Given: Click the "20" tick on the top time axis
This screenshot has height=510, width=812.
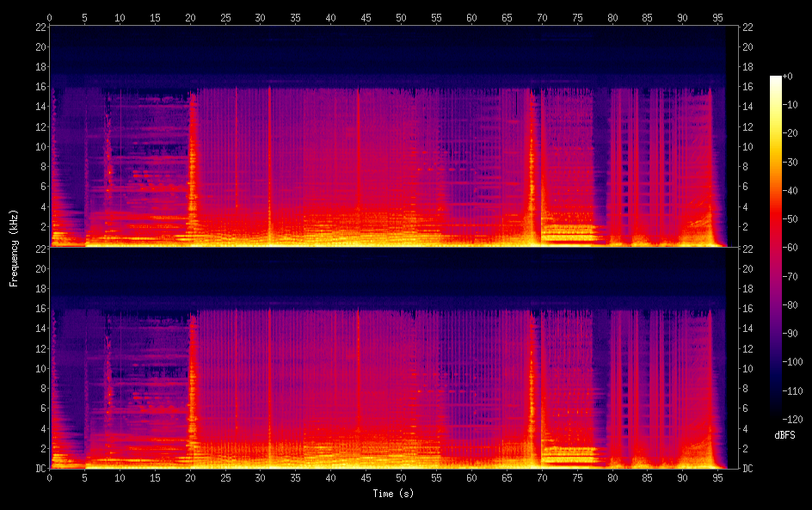Looking at the screenshot, I should pos(190,17).
